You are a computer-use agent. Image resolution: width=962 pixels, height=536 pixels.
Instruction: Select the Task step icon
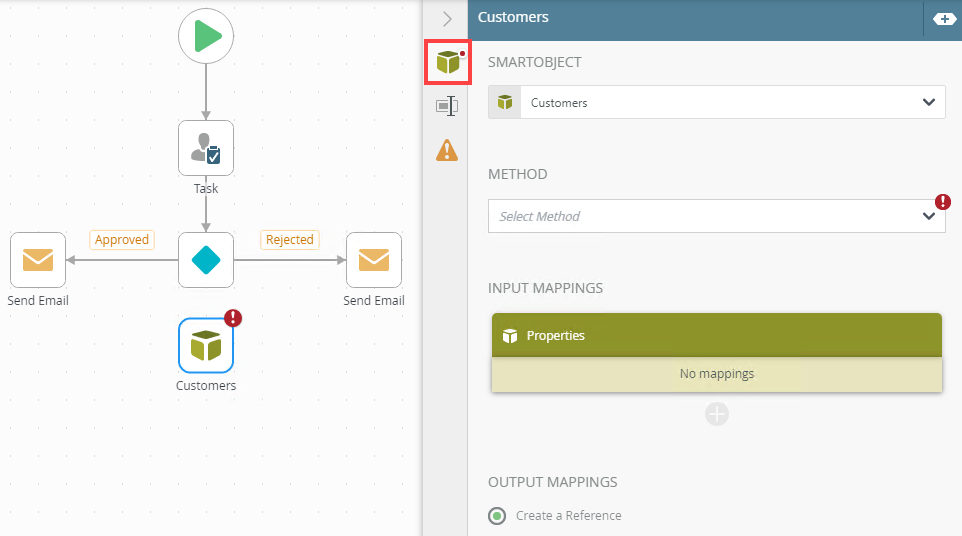tap(206, 148)
